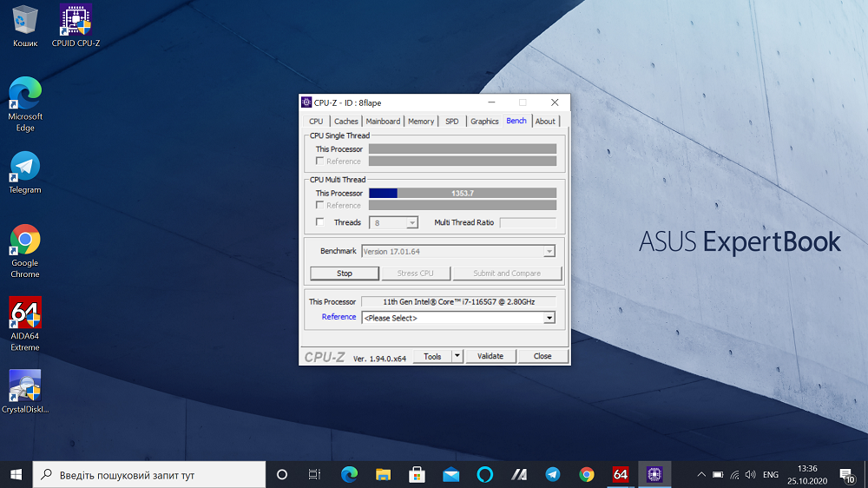Image resolution: width=868 pixels, height=488 pixels.
Task: Click the Stress CPU button
Action: coord(415,273)
